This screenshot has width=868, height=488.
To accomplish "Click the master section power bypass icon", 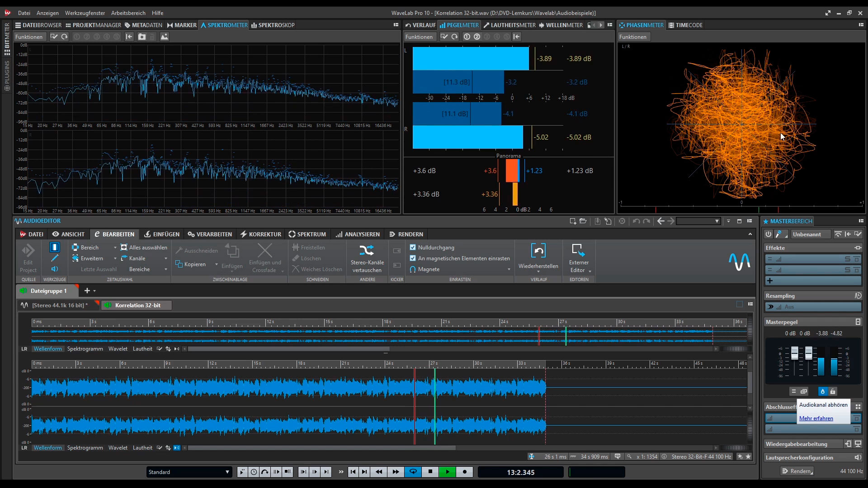I will pos(769,234).
